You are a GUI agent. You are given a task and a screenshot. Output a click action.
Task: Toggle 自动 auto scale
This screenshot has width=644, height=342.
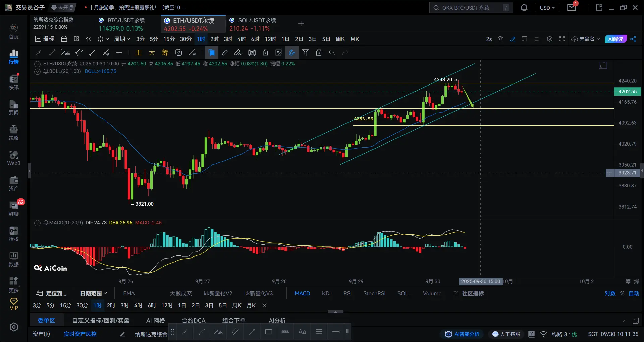pos(634,293)
